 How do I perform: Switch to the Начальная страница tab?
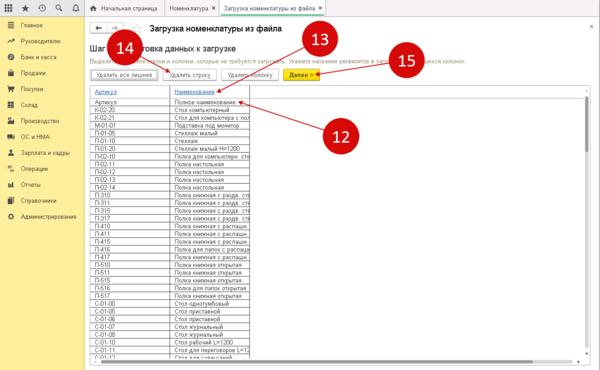(125, 8)
